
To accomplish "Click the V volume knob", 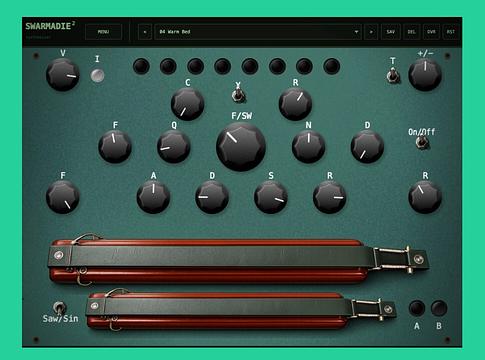I will (x=63, y=75).
